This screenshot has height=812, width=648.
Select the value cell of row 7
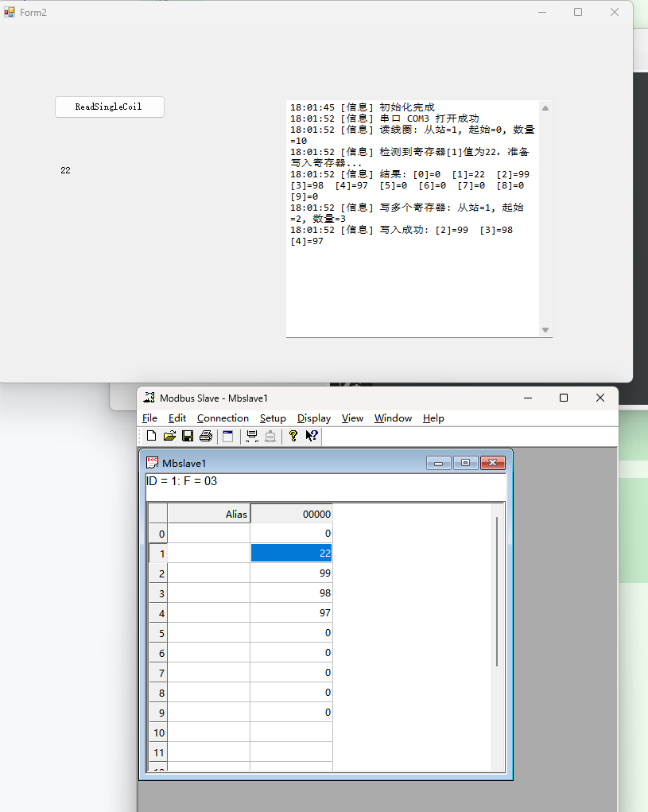[x=291, y=672]
